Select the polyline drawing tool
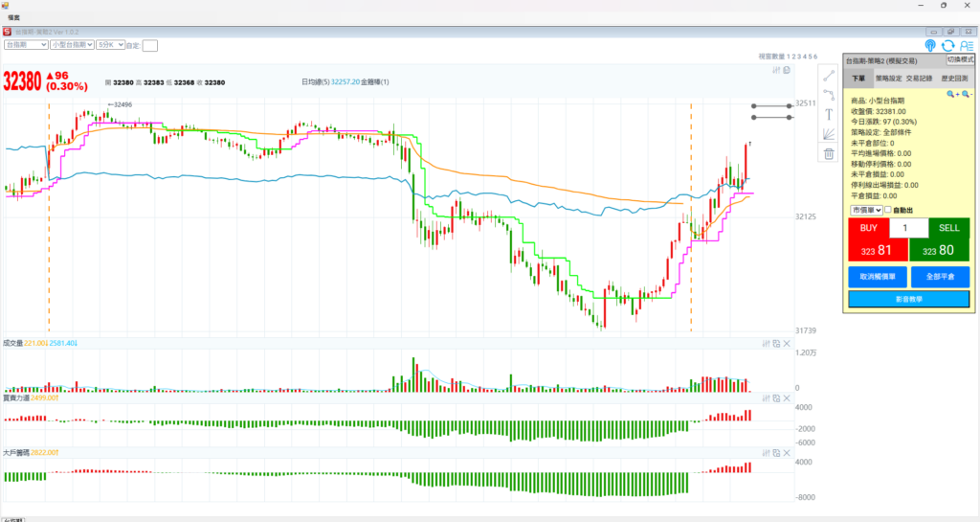The width and height of the screenshot is (980, 522). [829, 94]
